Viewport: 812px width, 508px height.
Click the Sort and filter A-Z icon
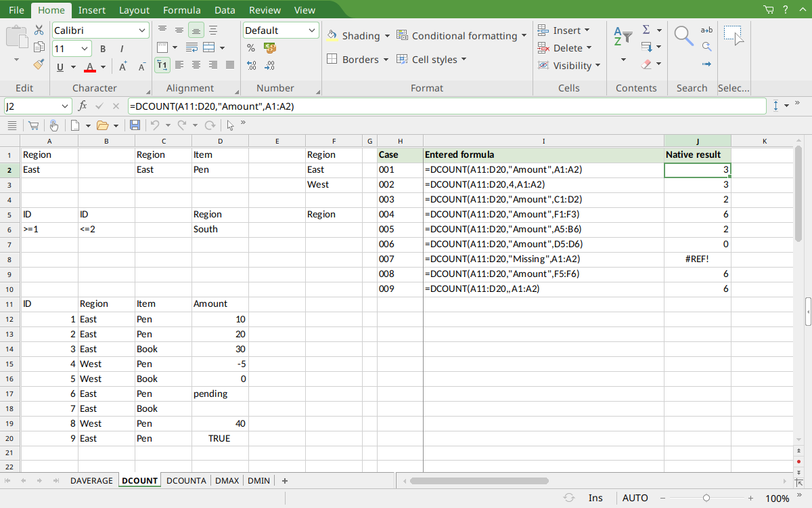(623, 37)
